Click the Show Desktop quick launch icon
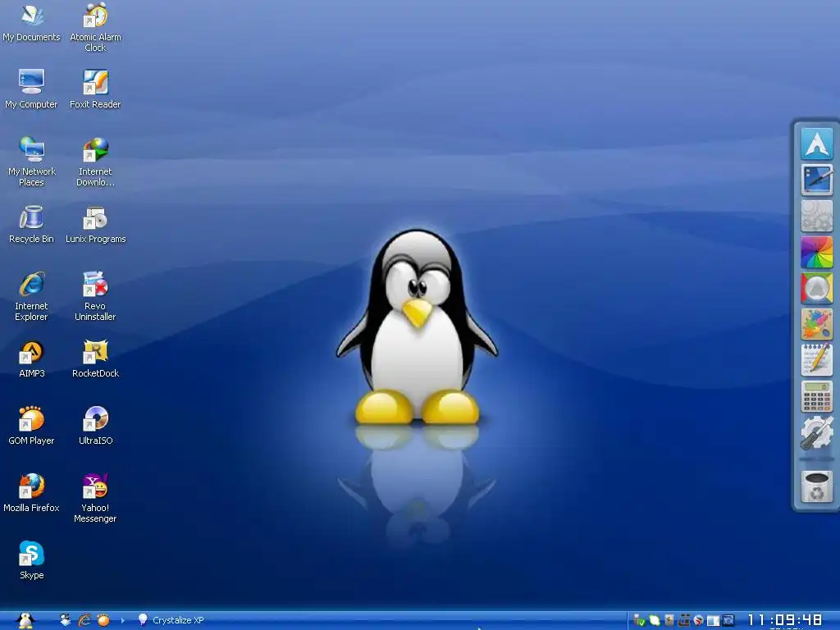 (x=65, y=620)
